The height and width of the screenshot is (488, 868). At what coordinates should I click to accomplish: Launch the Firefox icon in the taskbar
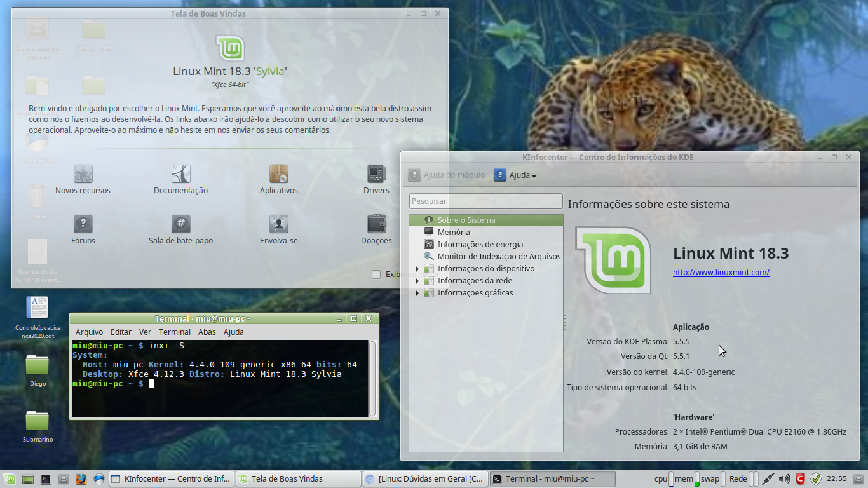tap(81, 479)
